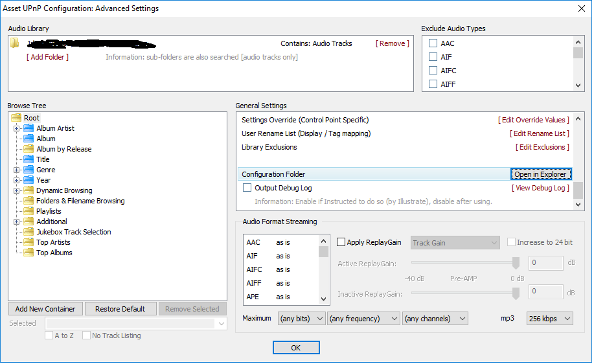This screenshot has width=594, height=364.
Task: Click the Dynamic Browsing folder icon
Action: pos(29,190)
